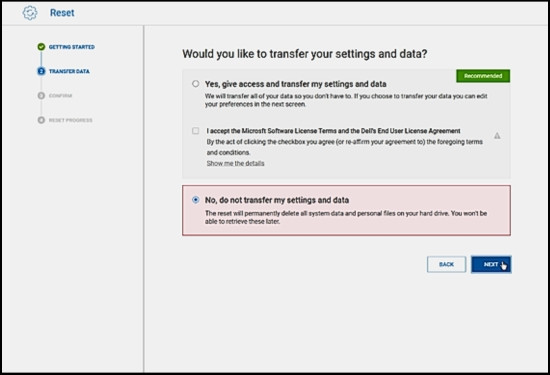Click the red highlighted no-transfer warning box
The height and width of the screenshot is (375, 550).
tap(346, 210)
